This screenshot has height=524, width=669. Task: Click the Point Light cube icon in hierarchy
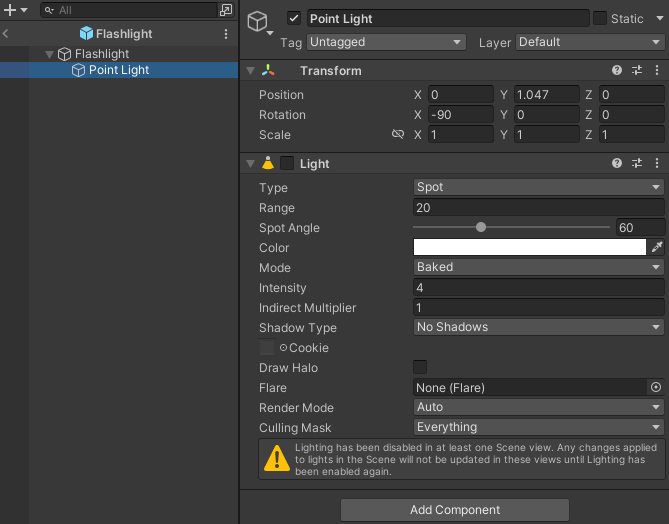[78, 70]
